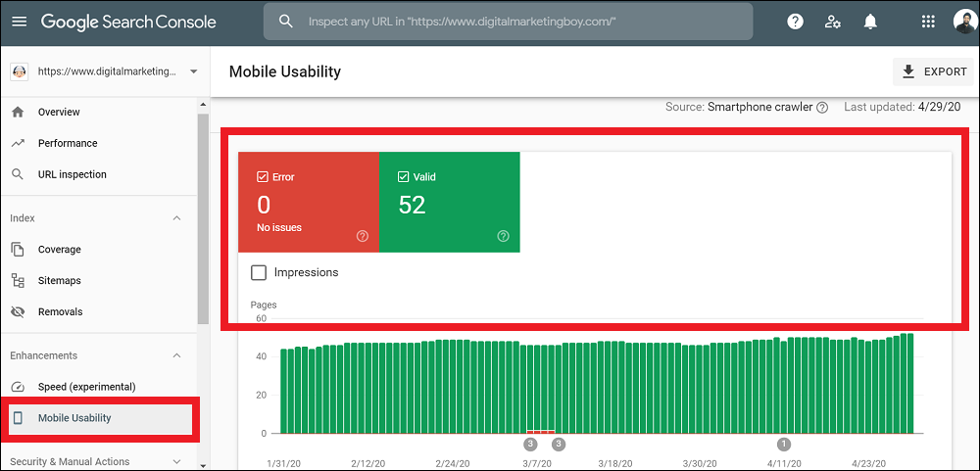Viewport: 980px width, 471px height.
Task: Enable the Impressions checkbox
Action: tap(258, 272)
